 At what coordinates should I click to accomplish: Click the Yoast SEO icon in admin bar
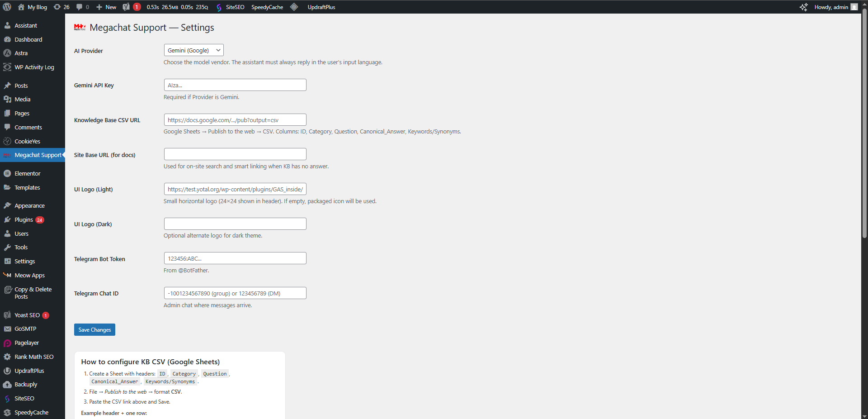pos(126,7)
